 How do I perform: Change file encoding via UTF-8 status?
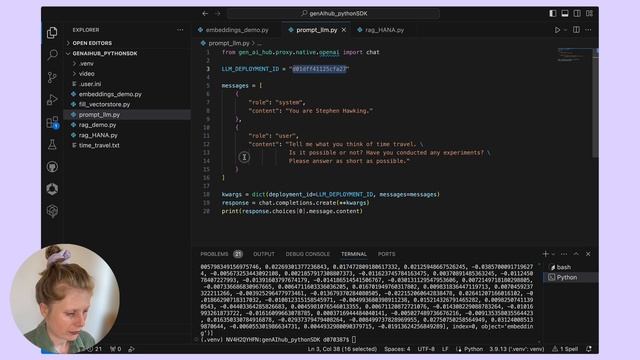(426, 349)
